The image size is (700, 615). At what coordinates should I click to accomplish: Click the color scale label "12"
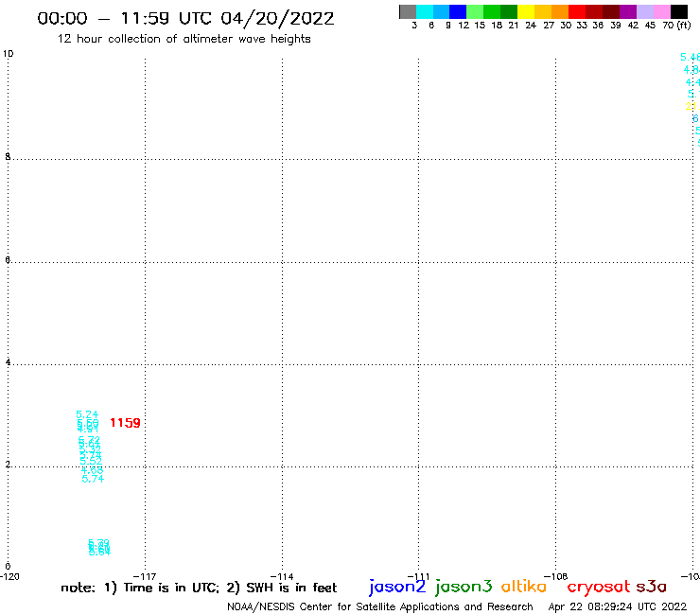464,25
